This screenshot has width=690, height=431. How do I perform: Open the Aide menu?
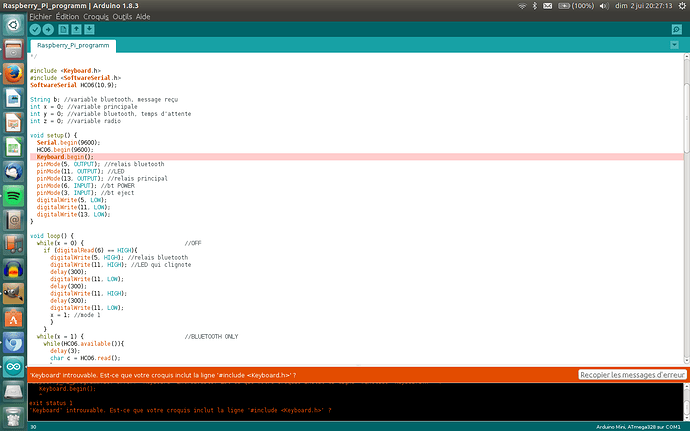coord(143,17)
